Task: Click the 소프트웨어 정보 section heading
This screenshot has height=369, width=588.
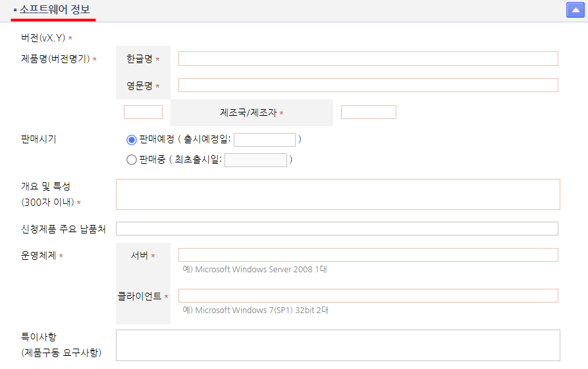Action: pyautogui.click(x=55, y=9)
